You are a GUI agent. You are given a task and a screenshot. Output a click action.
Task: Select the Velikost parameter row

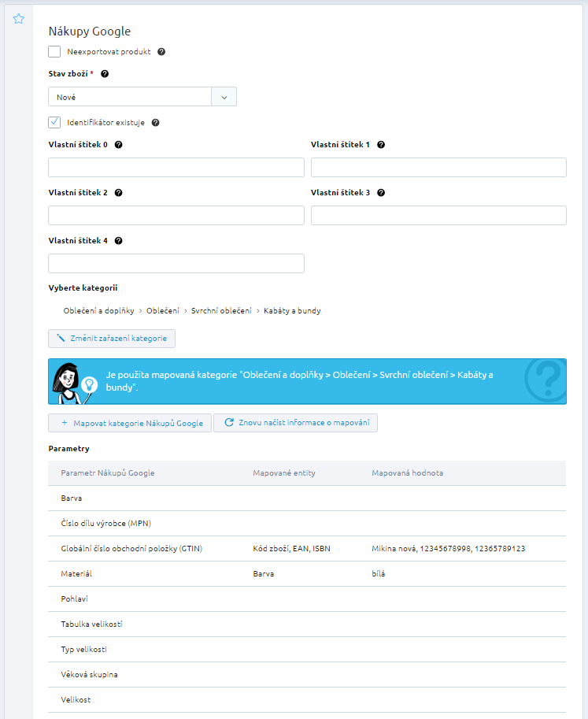pyautogui.click(x=307, y=700)
